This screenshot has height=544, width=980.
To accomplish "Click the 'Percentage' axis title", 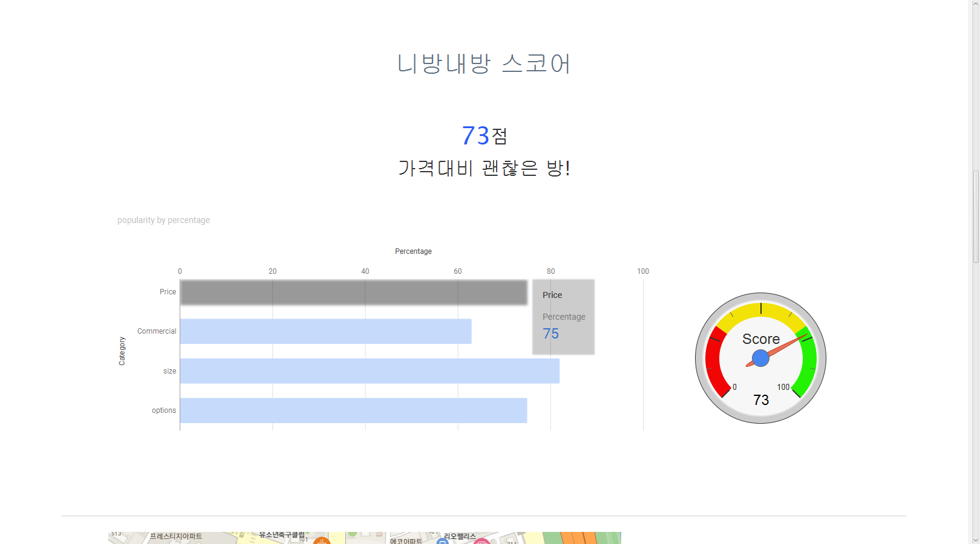I will [413, 251].
